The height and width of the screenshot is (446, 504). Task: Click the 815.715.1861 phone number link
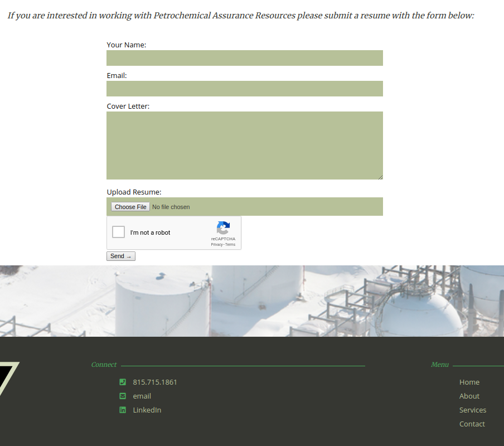tap(155, 382)
